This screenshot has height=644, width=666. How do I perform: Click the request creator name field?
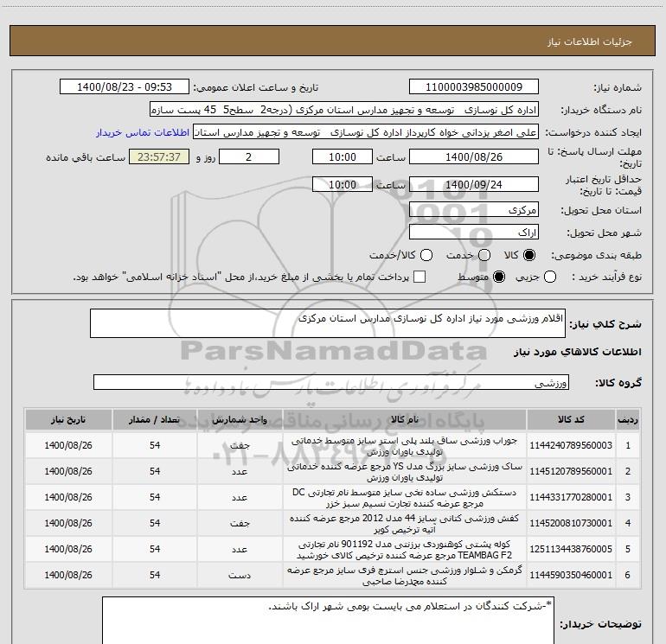366,132
